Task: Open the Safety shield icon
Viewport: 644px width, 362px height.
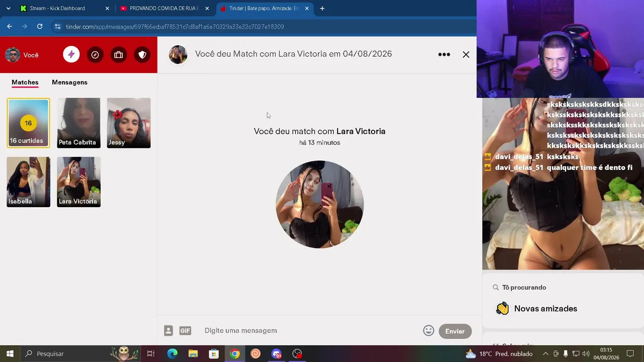Action: (x=142, y=55)
